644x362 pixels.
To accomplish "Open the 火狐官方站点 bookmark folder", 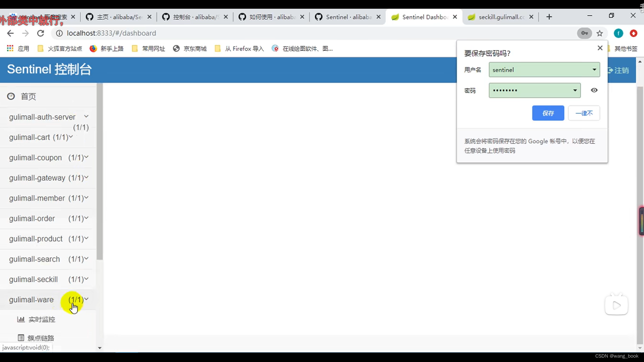I will (x=60, y=49).
